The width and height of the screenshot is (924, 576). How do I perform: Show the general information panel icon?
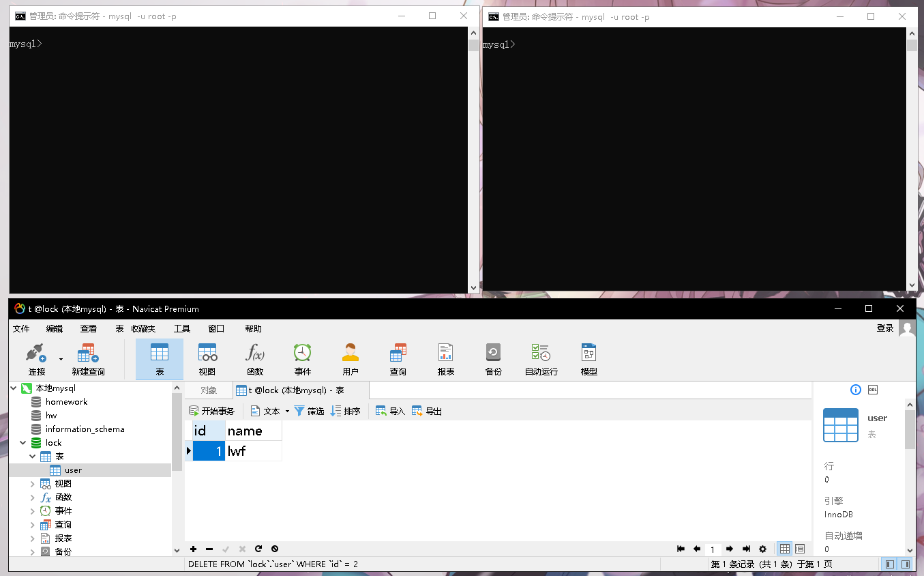tap(856, 390)
